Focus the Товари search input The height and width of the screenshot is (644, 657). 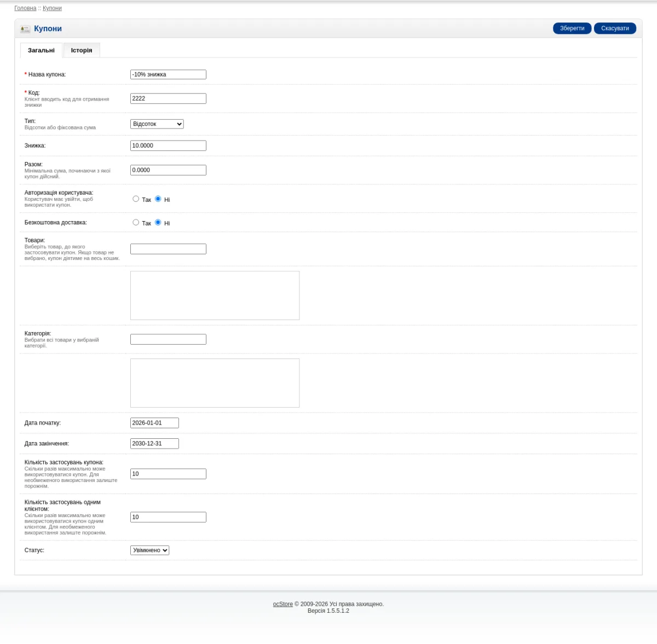pyautogui.click(x=168, y=249)
